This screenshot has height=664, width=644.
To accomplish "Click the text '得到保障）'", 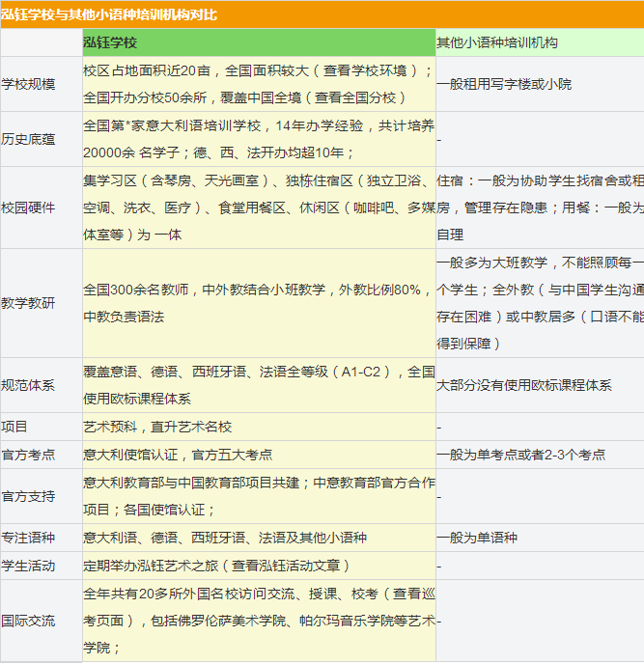I will point(469,344).
